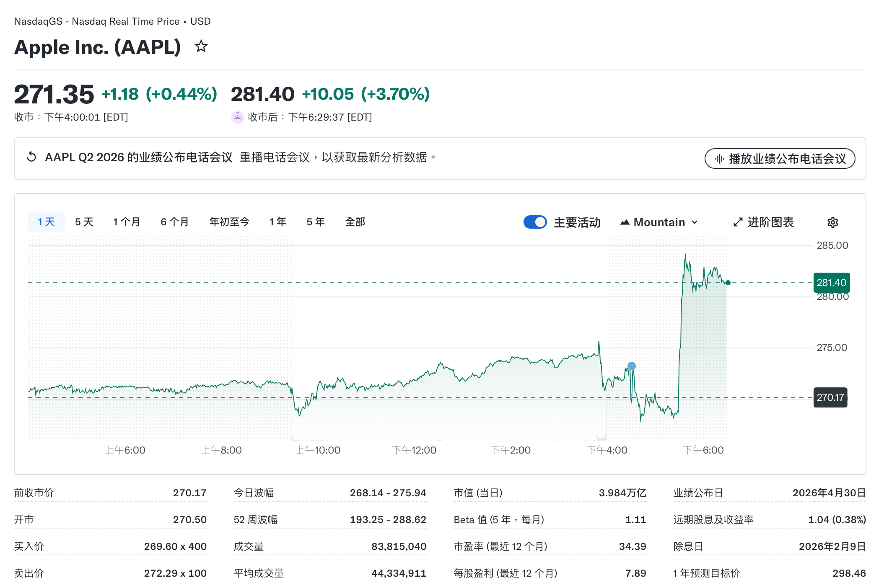Toggle the 主要活动 switch
871x588 pixels.
tap(535, 222)
